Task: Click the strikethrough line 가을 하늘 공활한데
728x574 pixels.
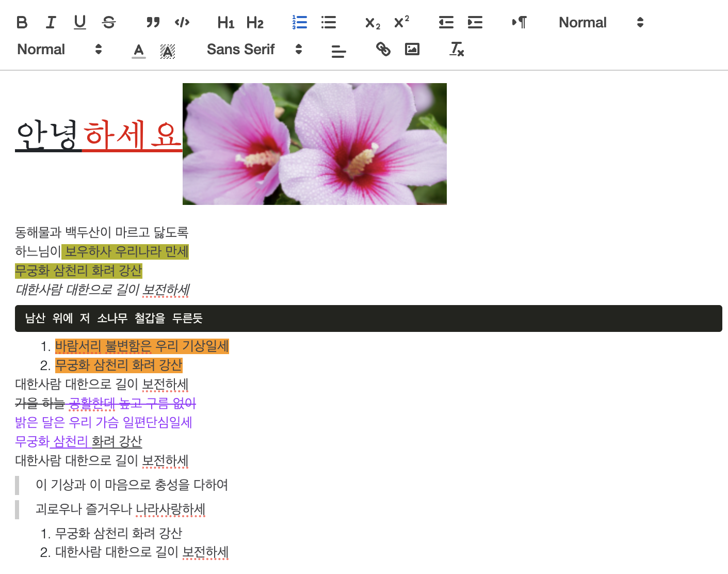Action: coord(106,403)
